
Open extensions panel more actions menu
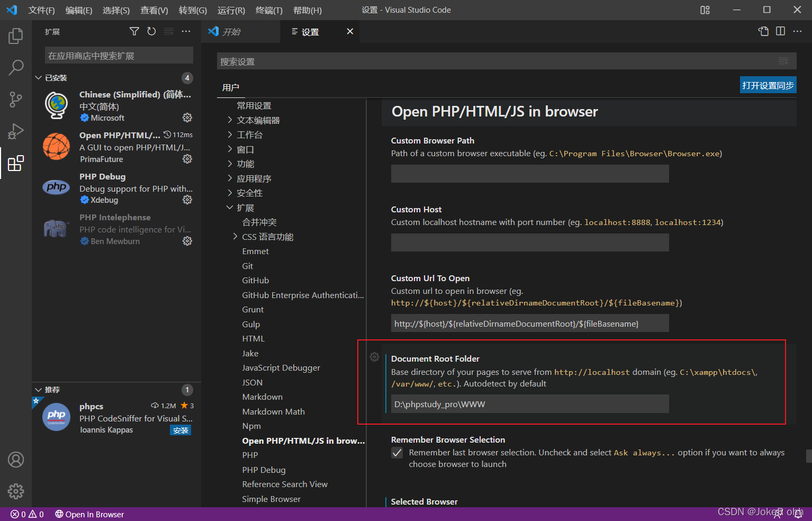coord(186,32)
